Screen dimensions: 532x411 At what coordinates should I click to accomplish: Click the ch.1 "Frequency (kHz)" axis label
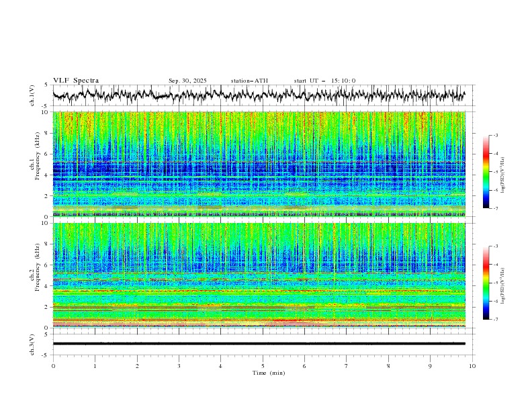click(x=37, y=156)
